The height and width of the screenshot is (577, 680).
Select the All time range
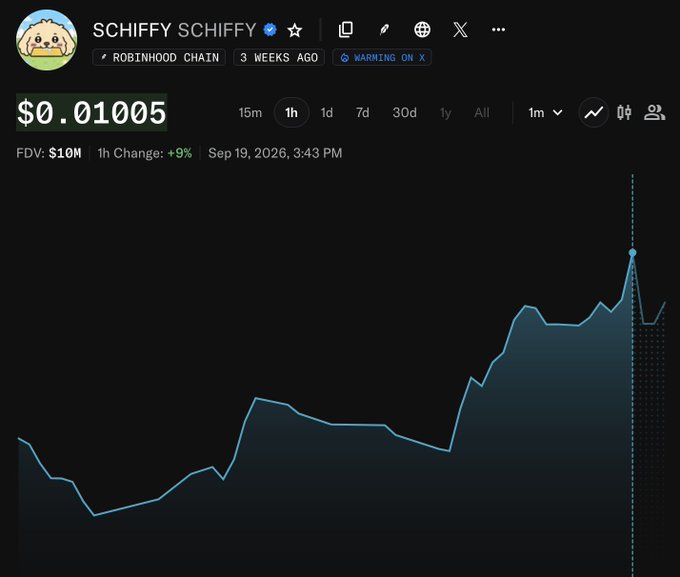(x=482, y=113)
